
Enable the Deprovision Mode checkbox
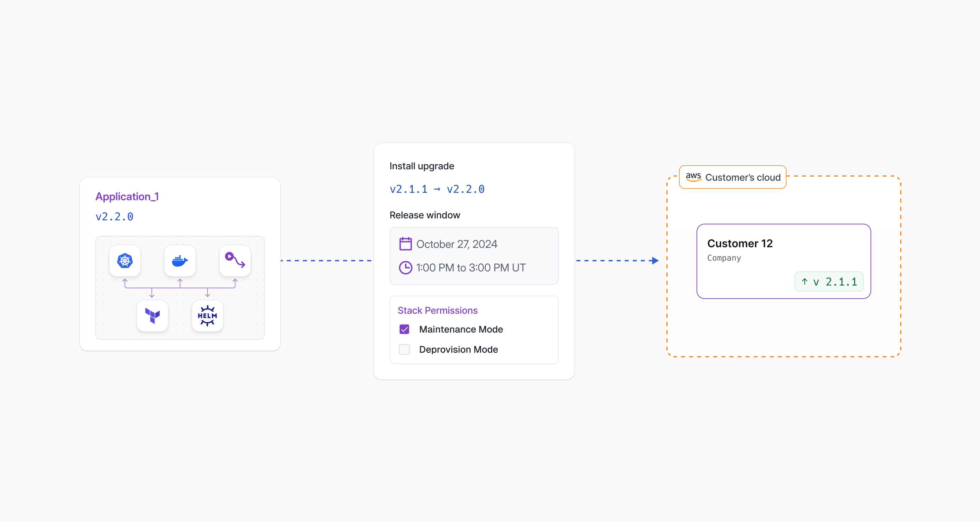click(404, 349)
